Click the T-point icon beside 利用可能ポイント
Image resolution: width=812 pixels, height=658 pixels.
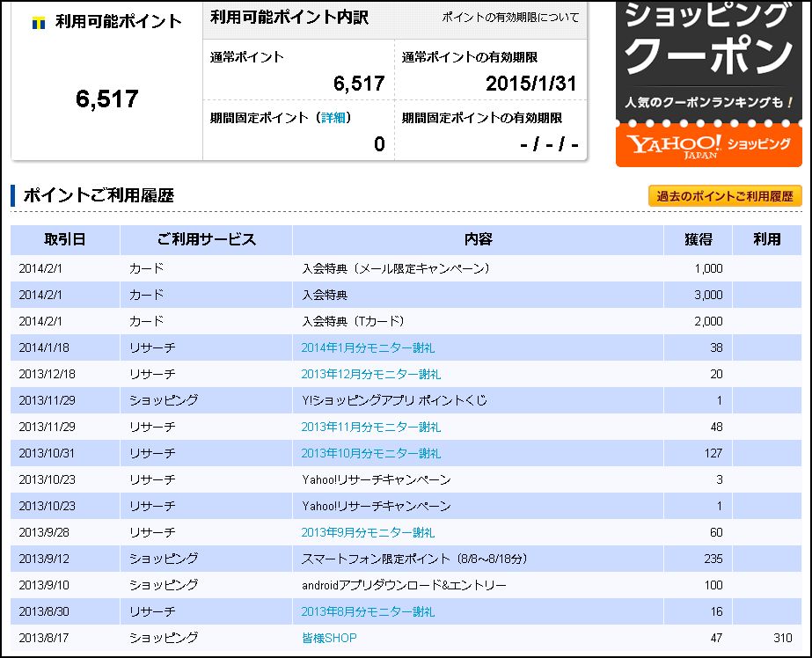pyautogui.click(x=39, y=23)
